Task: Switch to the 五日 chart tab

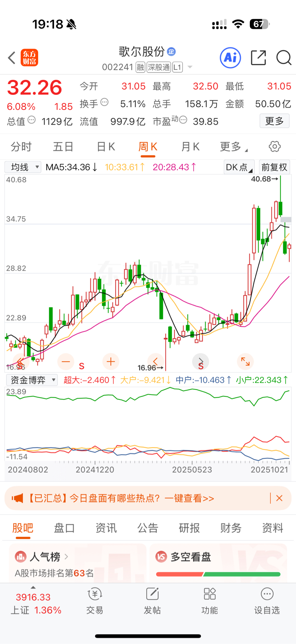Action: coord(63,147)
